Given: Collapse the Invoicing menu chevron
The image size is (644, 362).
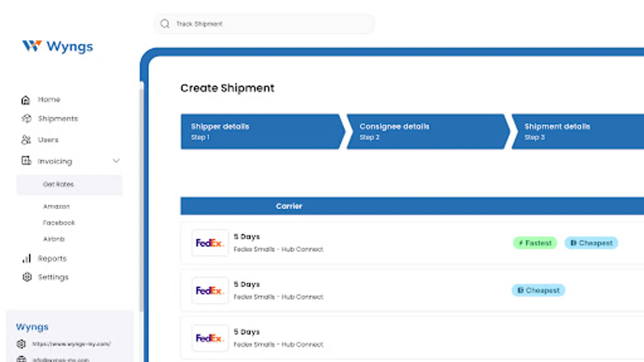Looking at the screenshot, I should coord(116,160).
